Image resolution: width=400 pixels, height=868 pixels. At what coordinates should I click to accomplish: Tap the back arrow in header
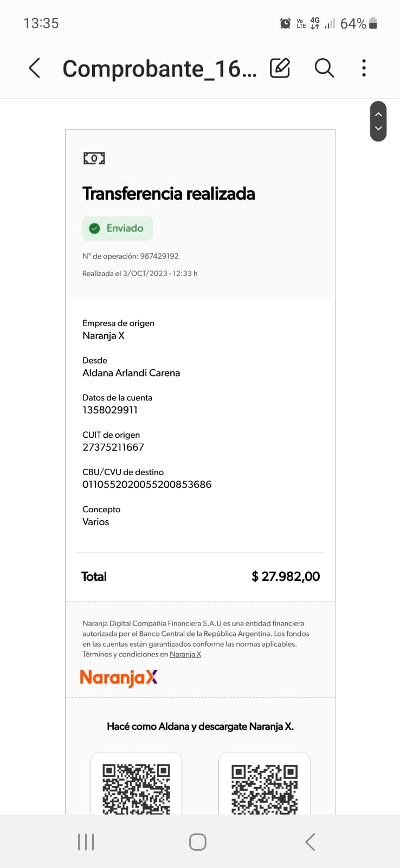(x=35, y=68)
